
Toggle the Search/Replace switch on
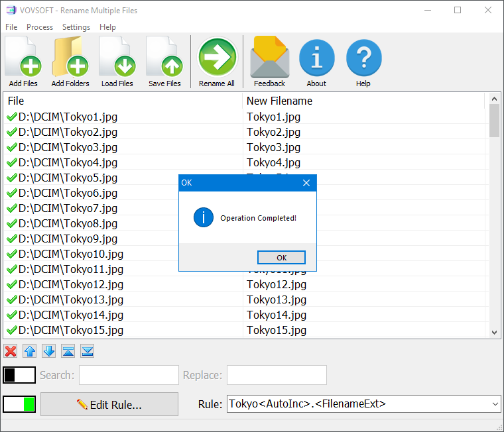pos(19,375)
